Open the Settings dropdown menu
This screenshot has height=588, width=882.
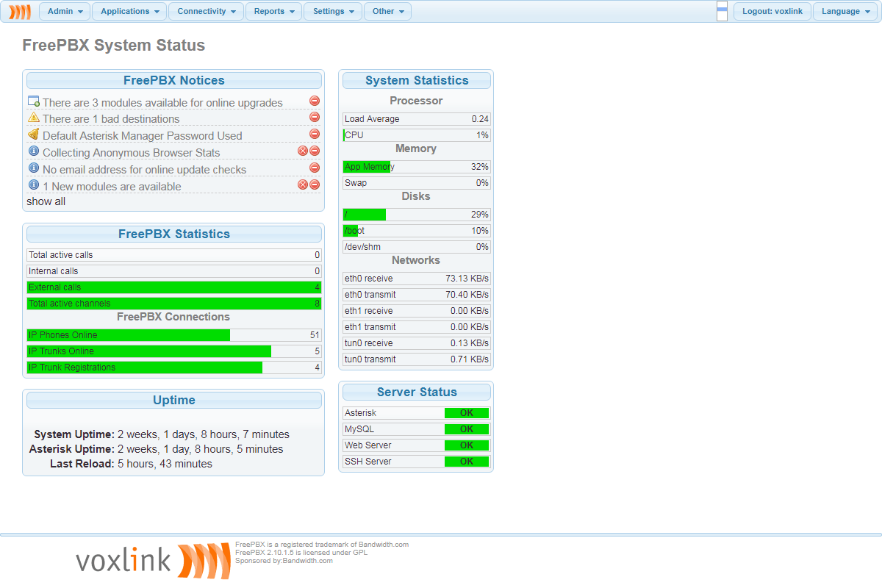(x=333, y=11)
